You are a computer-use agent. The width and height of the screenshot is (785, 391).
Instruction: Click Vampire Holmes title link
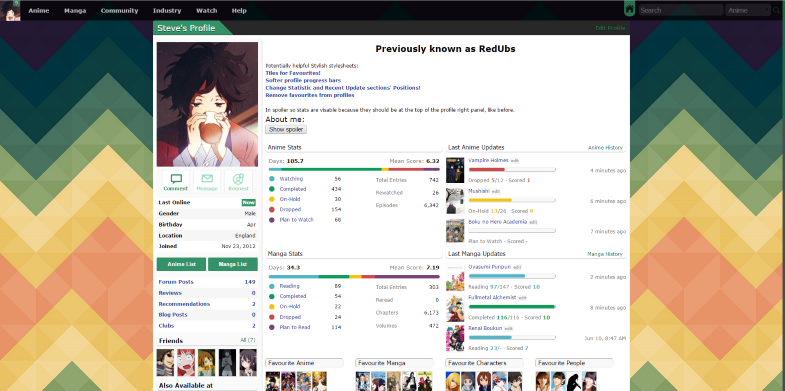(488, 160)
